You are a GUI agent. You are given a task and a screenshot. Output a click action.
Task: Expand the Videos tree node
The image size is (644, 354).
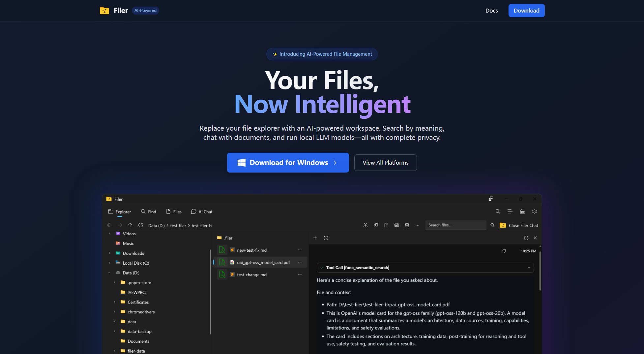point(109,234)
